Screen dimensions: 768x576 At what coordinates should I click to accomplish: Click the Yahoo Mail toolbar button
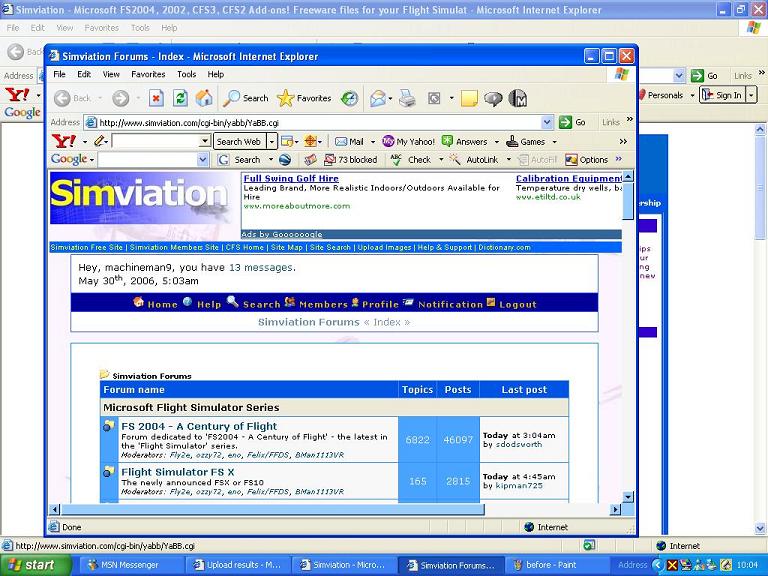click(x=349, y=141)
